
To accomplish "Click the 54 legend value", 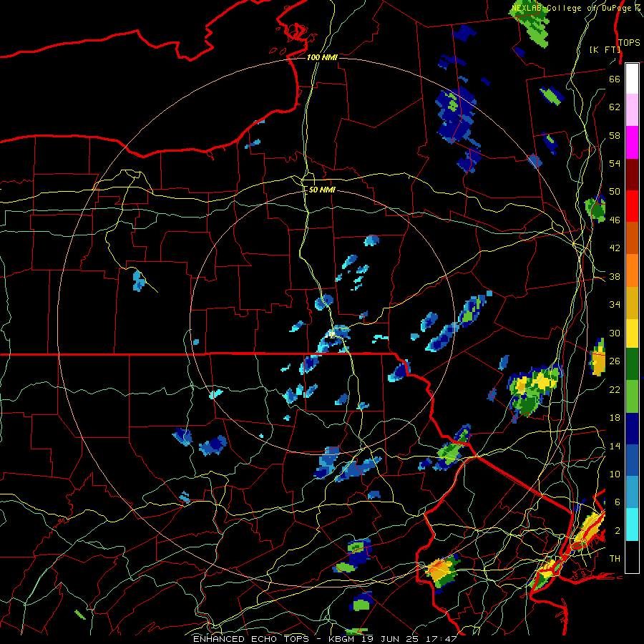I will tap(615, 163).
